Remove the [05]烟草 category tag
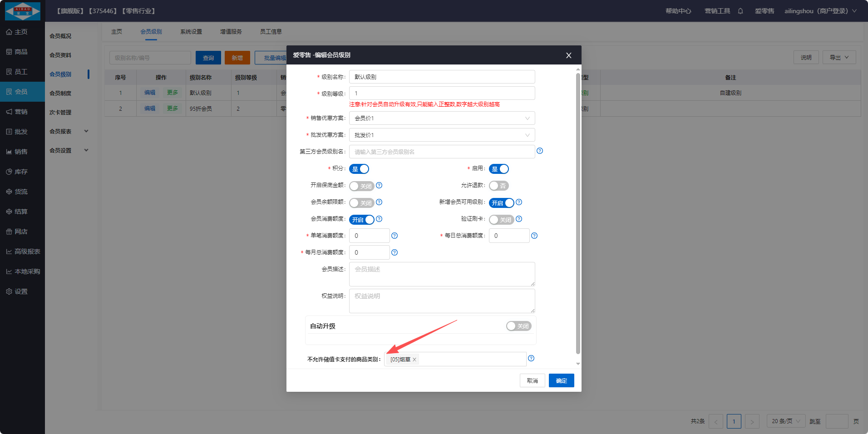 pos(414,360)
